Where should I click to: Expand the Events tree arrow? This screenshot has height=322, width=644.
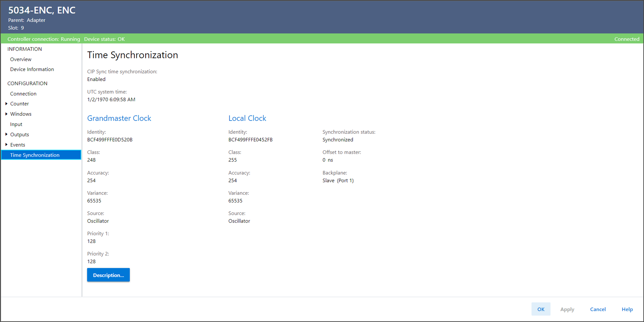6,145
